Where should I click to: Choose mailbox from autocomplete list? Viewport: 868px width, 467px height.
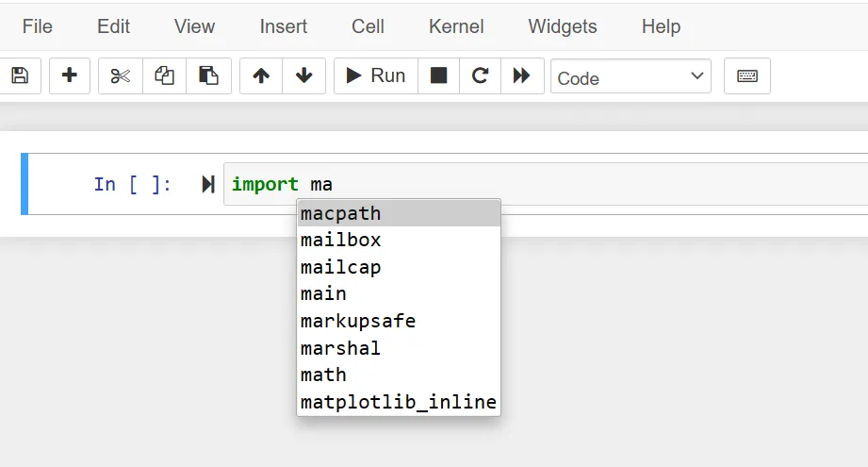399,240
